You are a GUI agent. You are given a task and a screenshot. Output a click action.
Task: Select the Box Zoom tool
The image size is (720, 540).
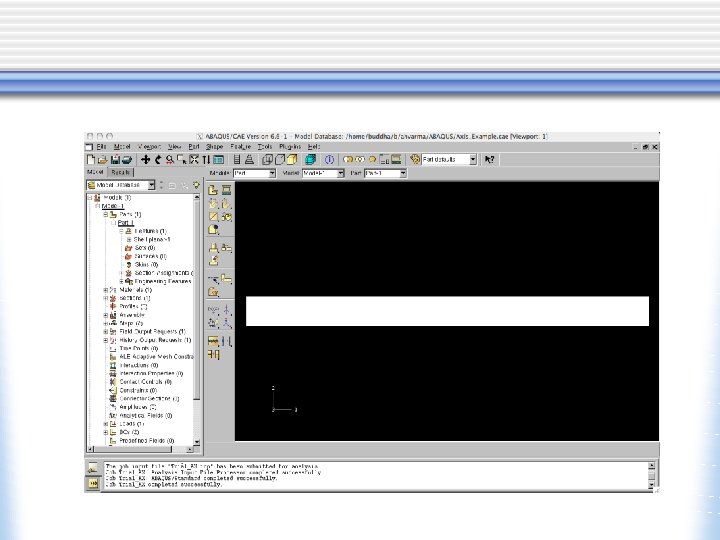tap(182, 159)
